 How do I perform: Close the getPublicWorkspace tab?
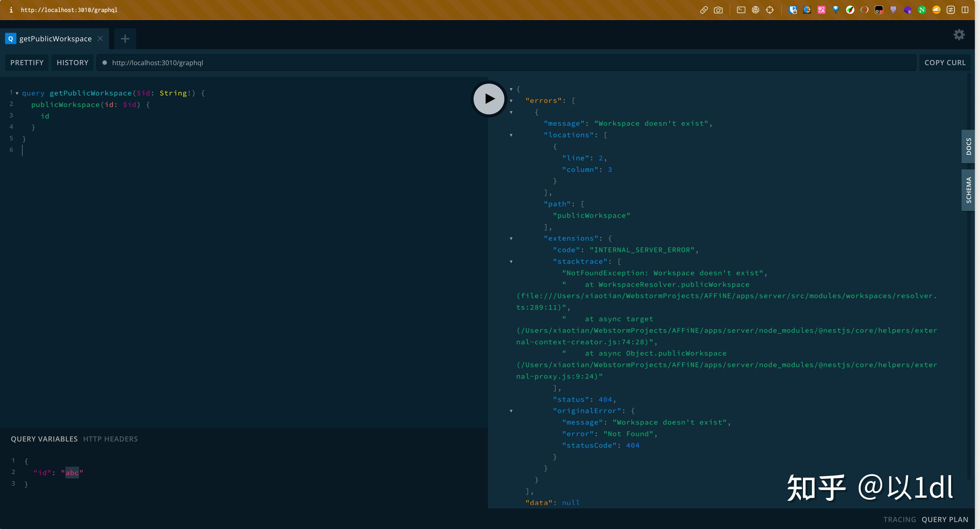(100, 38)
